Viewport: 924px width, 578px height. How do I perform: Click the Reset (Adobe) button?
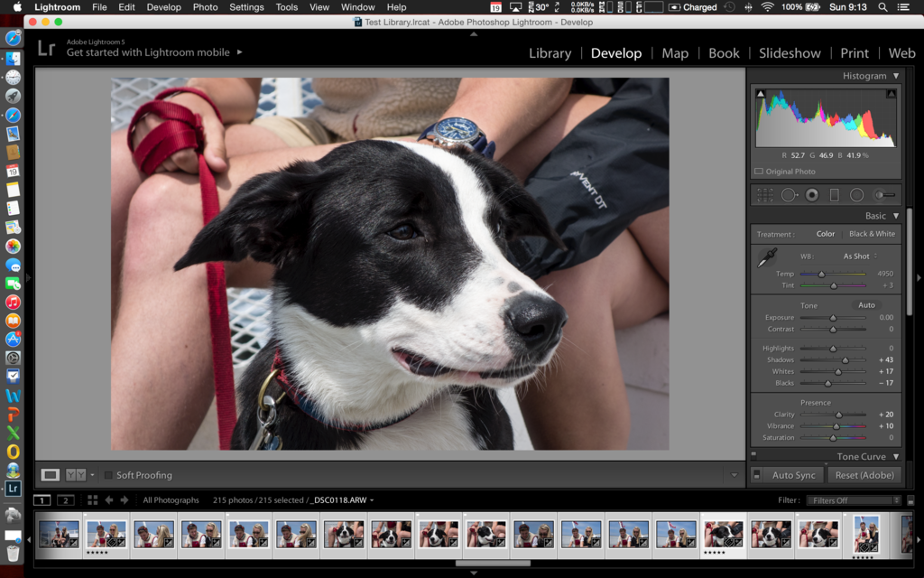(864, 475)
